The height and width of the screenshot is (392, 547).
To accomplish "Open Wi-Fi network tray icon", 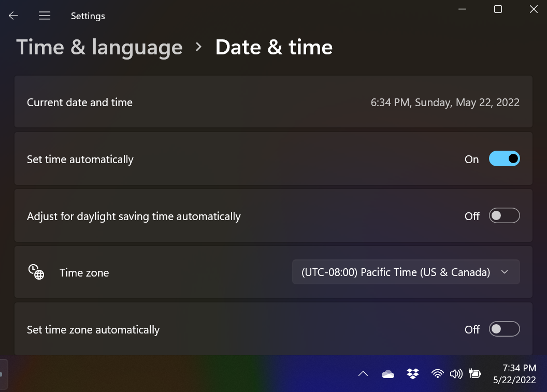I will (x=437, y=374).
